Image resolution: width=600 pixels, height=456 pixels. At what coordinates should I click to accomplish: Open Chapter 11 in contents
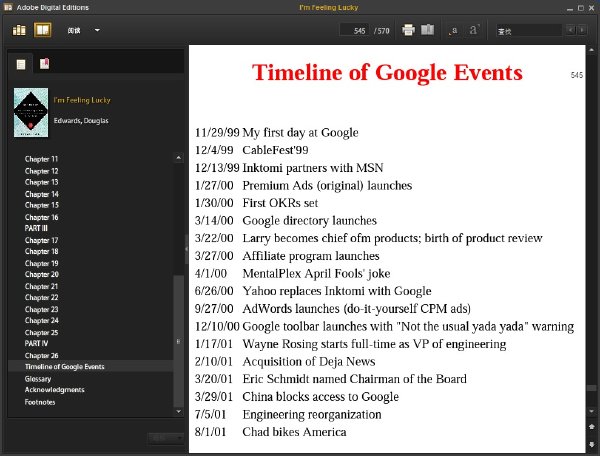point(41,159)
